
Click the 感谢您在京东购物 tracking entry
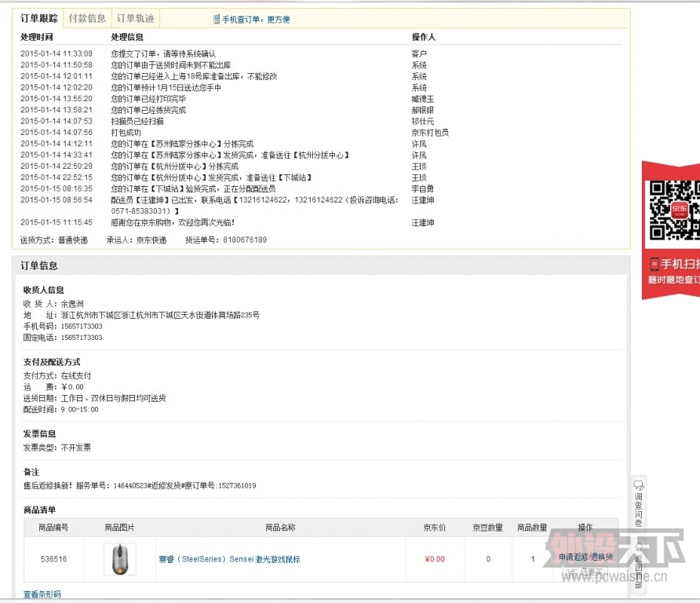[173, 222]
